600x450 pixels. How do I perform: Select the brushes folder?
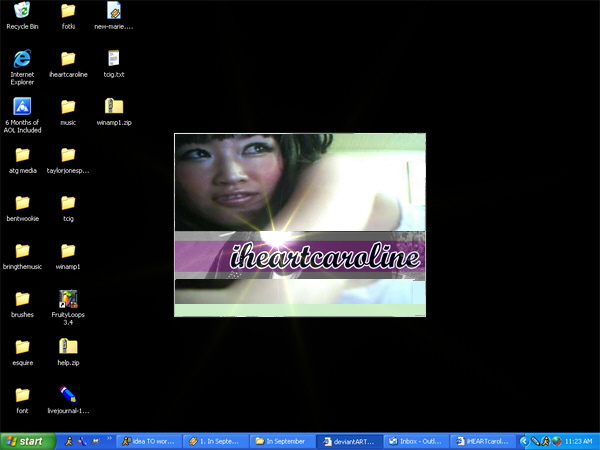[x=22, y=299]
